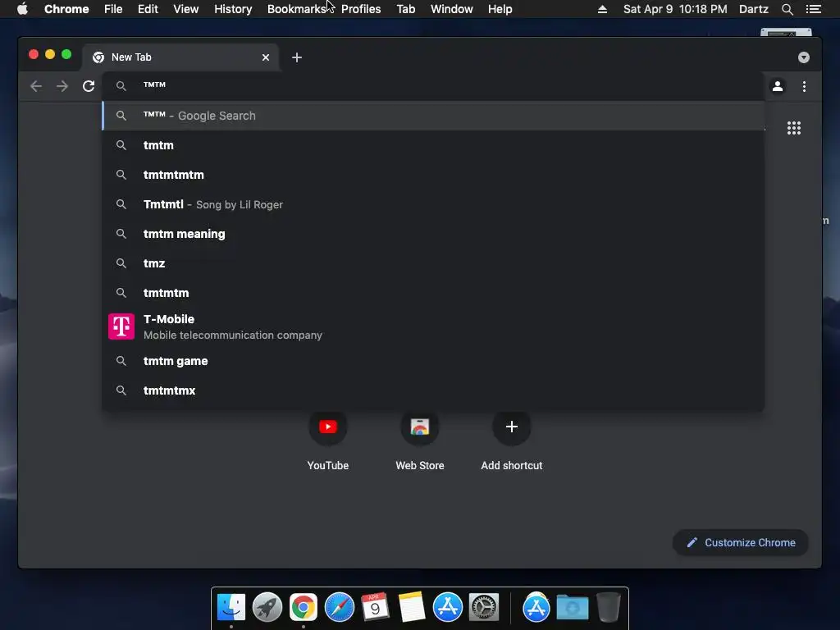Viewport: 840px width, 630px height.
Task: Open the Help menu
Action: (500, 9)
